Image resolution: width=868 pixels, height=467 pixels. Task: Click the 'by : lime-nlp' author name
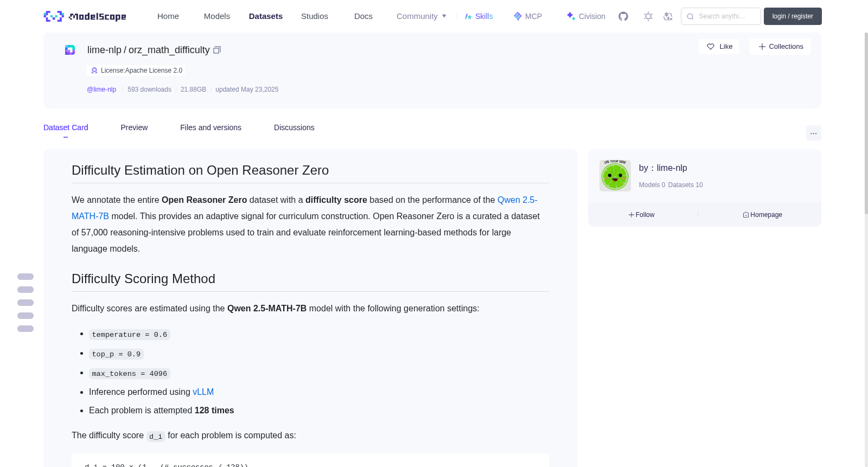coord(663,168)
